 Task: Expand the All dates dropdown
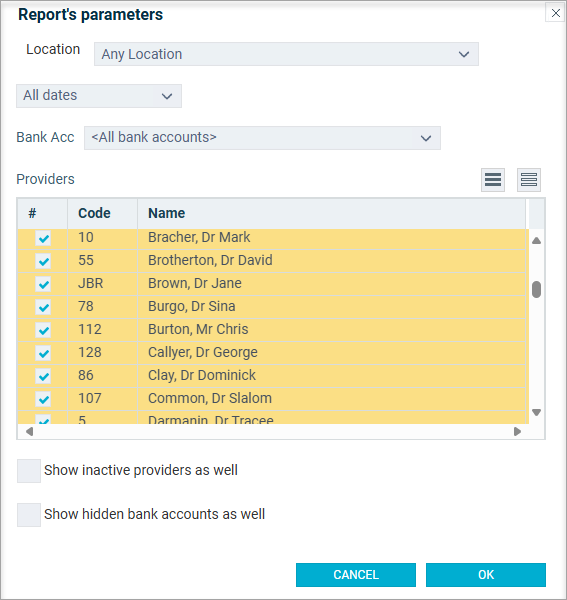[x=99, y=96]
